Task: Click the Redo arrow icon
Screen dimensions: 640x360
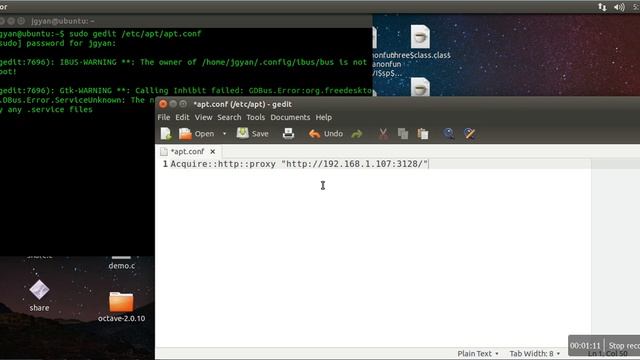Action: tap(357, 134)
